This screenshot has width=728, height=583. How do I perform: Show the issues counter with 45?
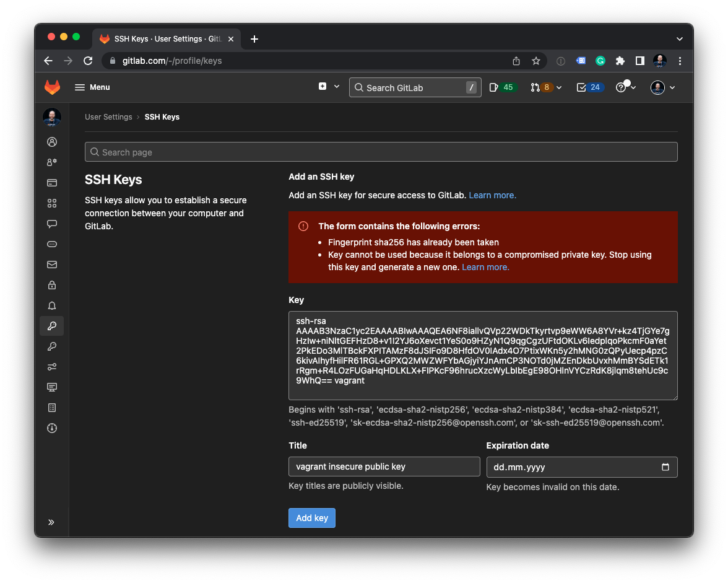click(503, 87)
